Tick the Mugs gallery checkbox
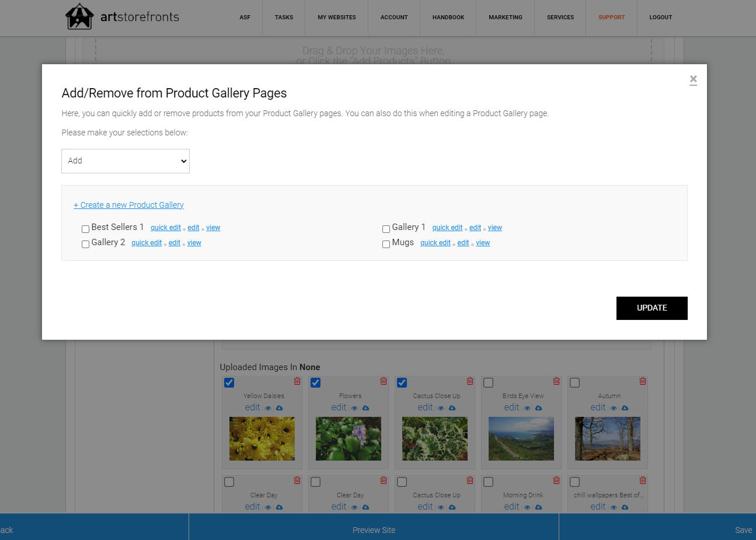 point(386,244)
